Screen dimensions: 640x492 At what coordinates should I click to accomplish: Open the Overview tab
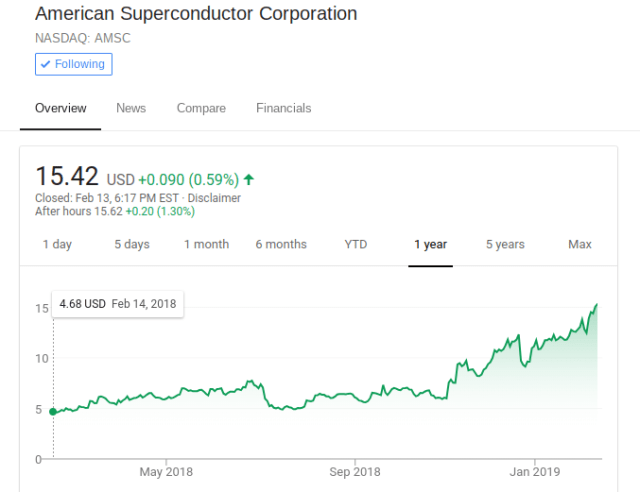tap(61, 108)
